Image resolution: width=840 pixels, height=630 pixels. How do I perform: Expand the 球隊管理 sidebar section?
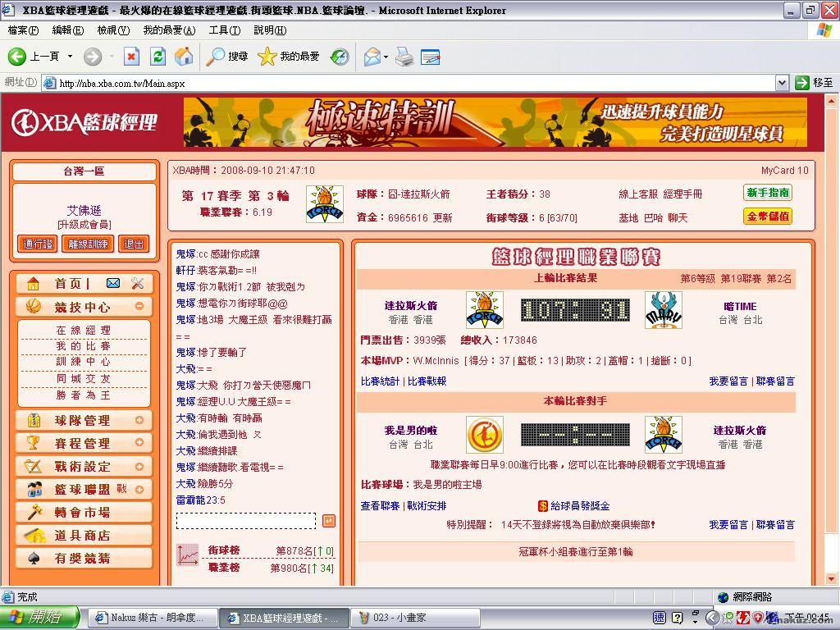tap(139, 420)
